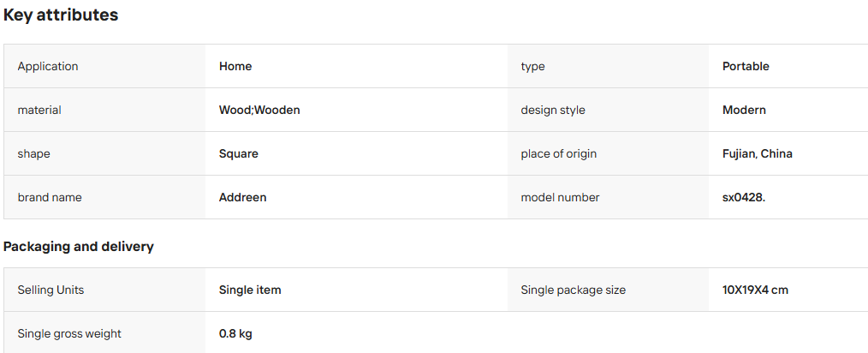Click the material label cell

coord(104,110)
